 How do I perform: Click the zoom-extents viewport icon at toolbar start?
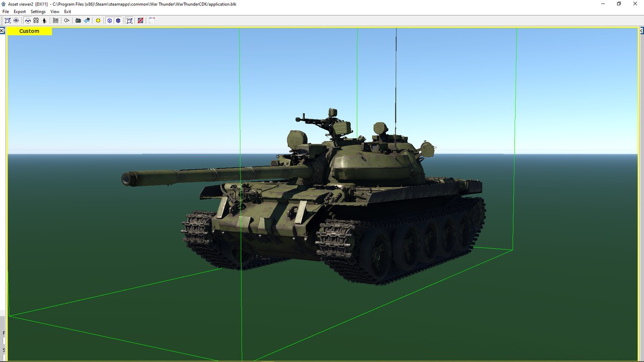tap(8, 21)
